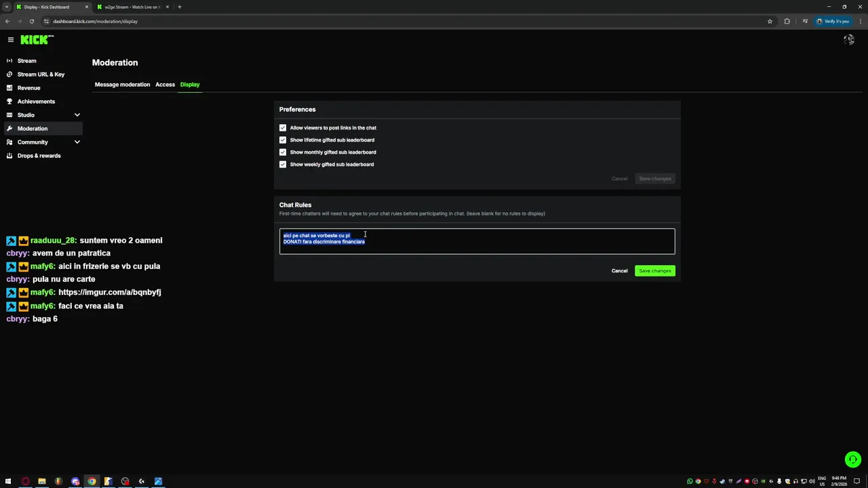
Task: Open the media control icon in browser toolbar
Action: click(x=804, y=21)
